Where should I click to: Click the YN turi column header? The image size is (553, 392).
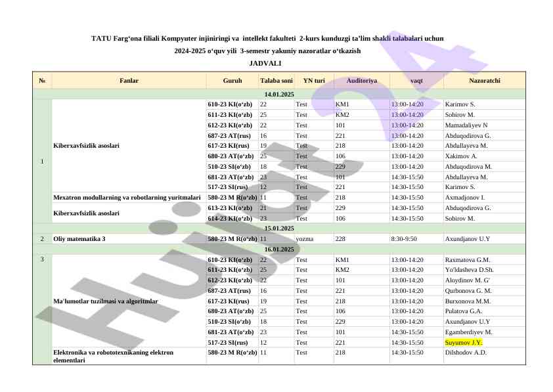[314, 80]
